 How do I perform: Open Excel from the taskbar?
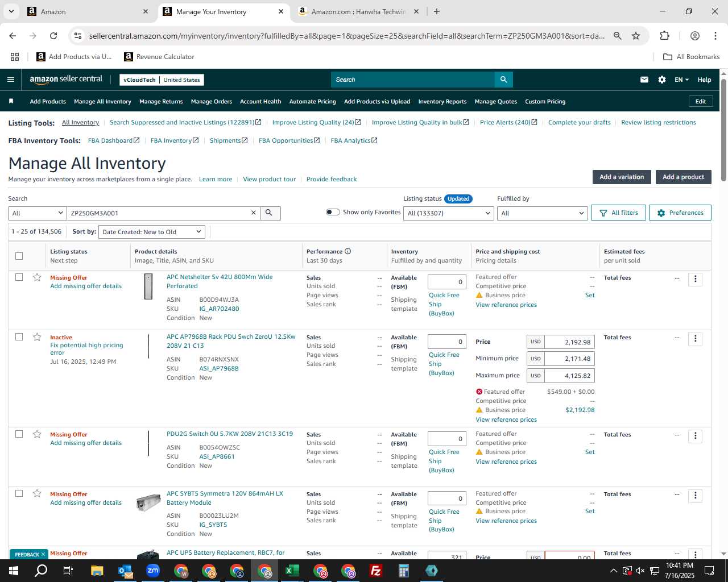pyautogui.click(x=292, y=571)
